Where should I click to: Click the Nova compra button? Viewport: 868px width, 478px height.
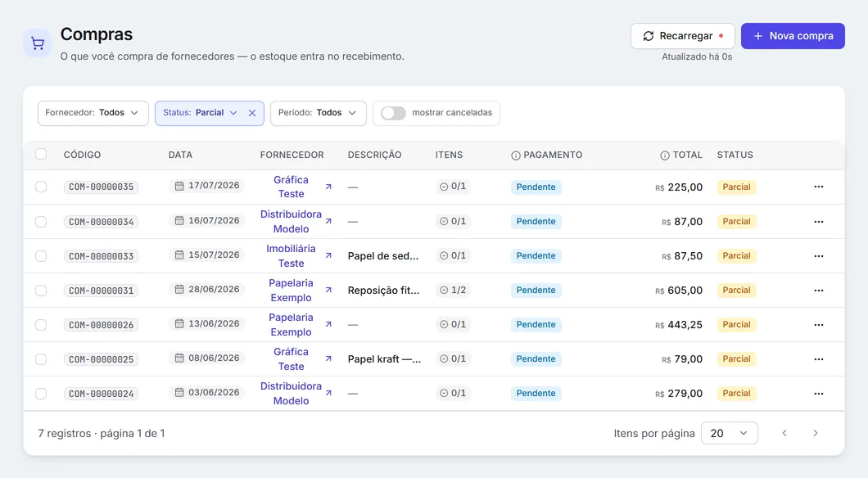point(793,36)
